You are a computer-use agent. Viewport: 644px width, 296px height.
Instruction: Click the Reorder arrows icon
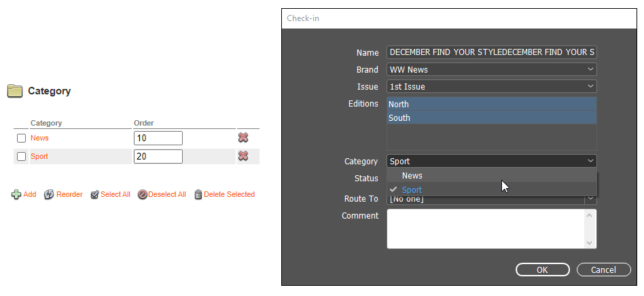click(49, 195)
